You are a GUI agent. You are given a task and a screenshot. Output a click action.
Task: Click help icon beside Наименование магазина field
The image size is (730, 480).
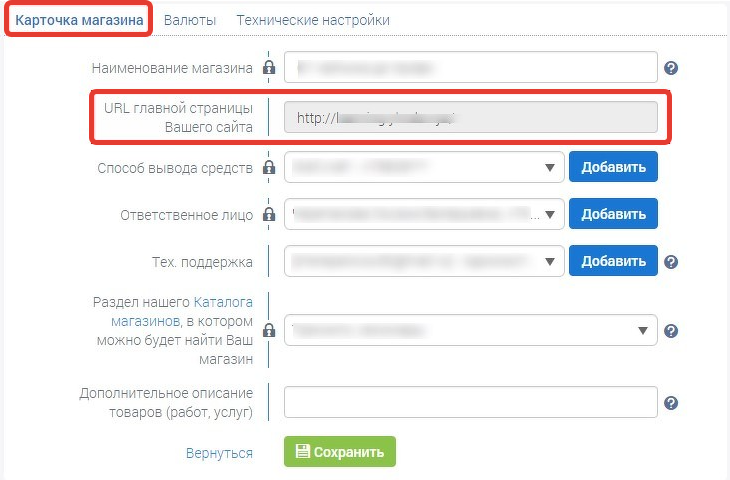tap(670, 68)
